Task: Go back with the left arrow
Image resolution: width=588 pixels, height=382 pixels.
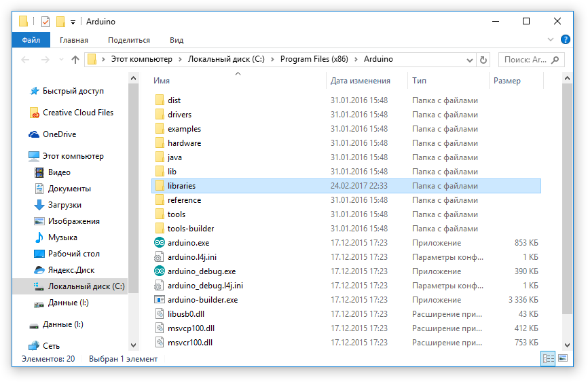Action: 25,60
